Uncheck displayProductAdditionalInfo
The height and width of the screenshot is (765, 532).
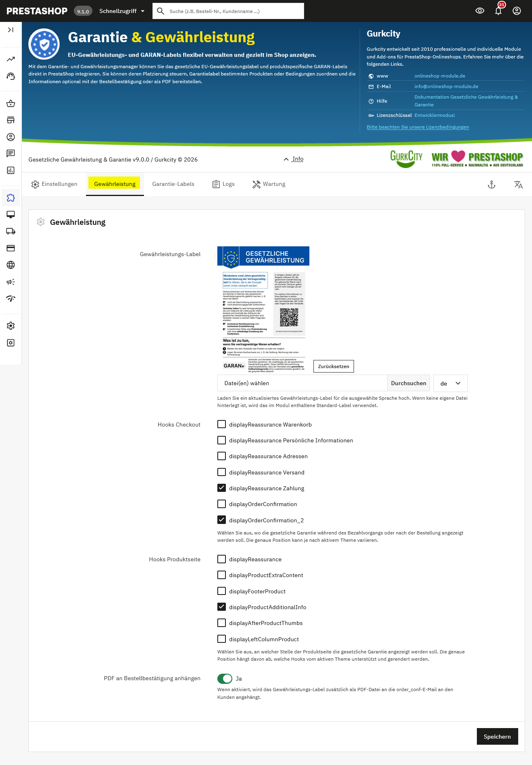click(x=221, y=607)
